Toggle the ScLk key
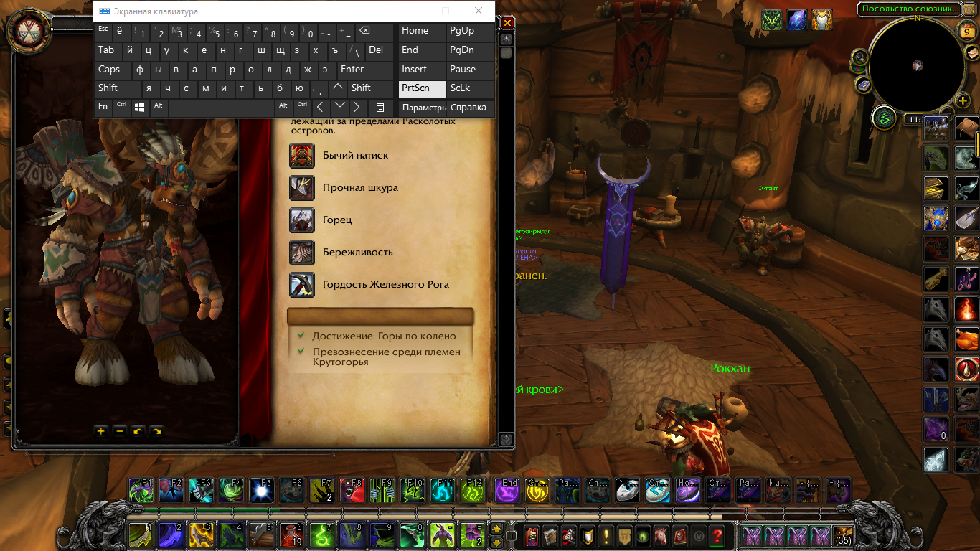980x551 pixels. (x=470, y=88)
